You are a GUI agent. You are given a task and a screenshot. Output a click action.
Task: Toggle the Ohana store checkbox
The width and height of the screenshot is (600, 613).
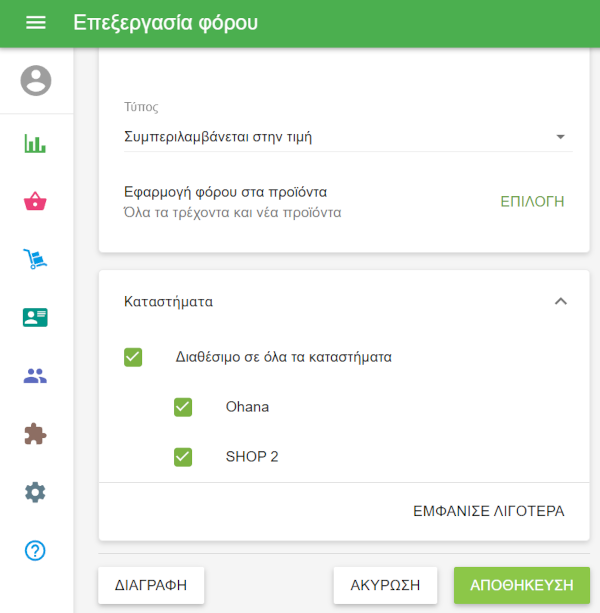(x=183, y=407)
